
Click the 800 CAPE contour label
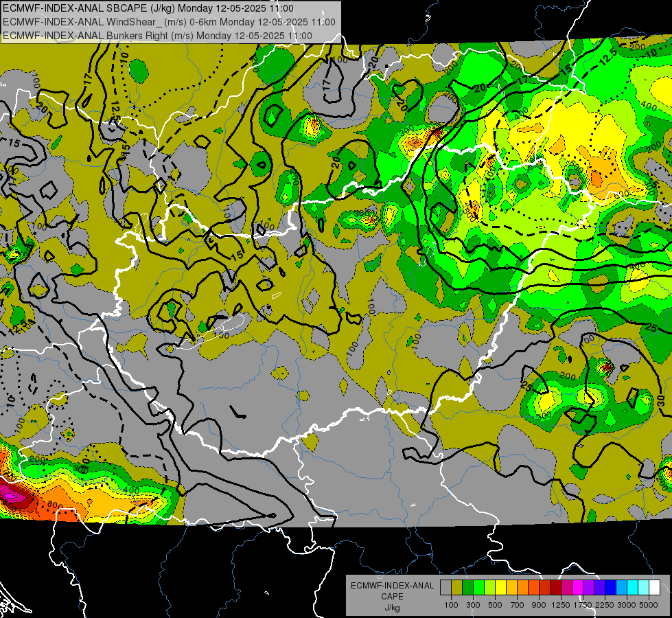pos(56,505)
